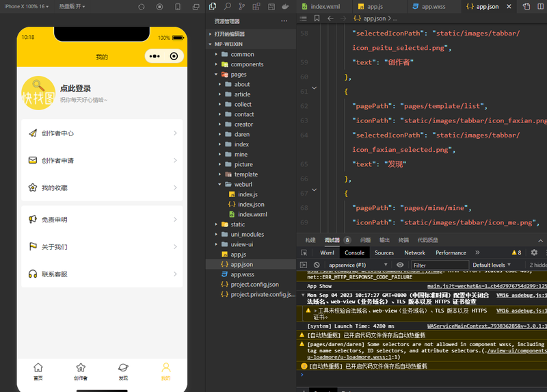547x392 pixels.
Task: Fold the code block at line 61
Action: (314, 88)
